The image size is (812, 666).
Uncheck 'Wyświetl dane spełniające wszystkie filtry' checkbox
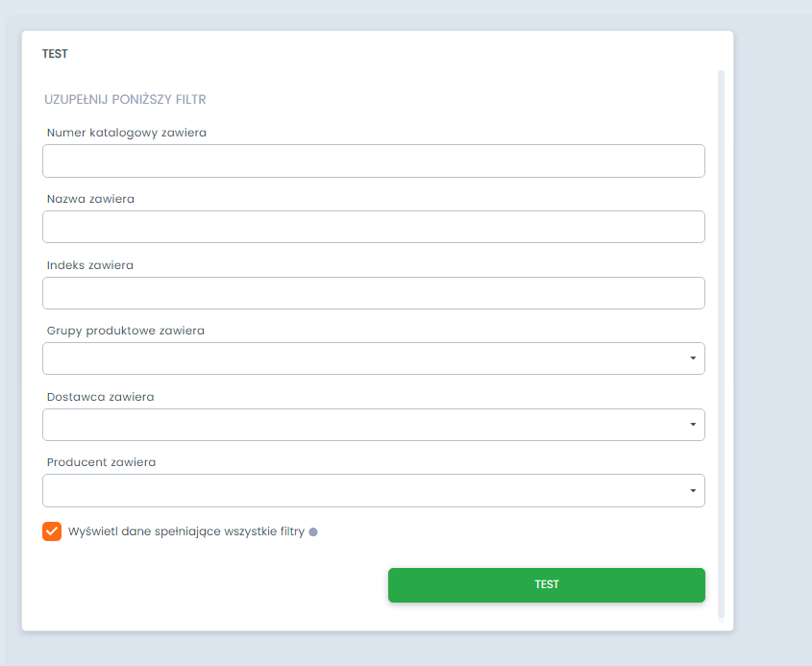[x=52, y=531]
